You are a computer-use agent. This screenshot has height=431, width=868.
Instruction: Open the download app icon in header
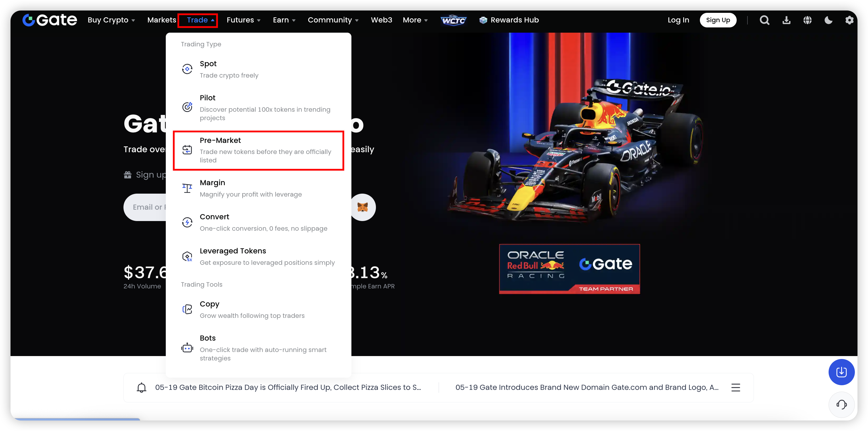786,20
